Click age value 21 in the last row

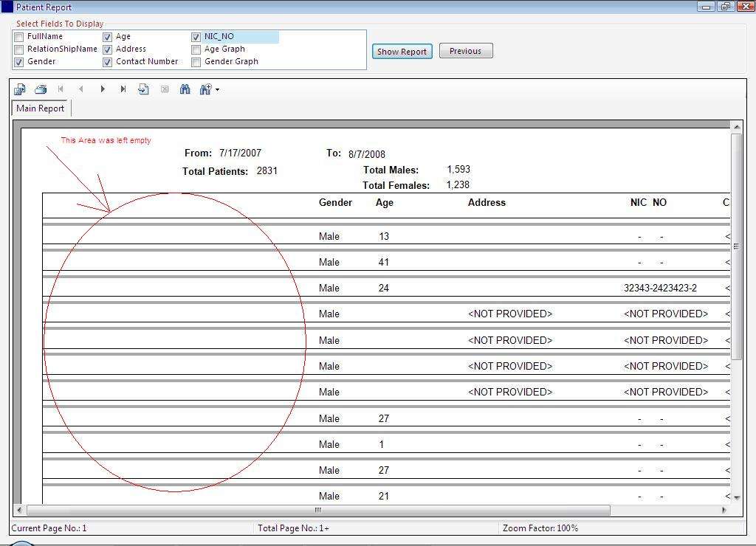(x=384, y=497)
